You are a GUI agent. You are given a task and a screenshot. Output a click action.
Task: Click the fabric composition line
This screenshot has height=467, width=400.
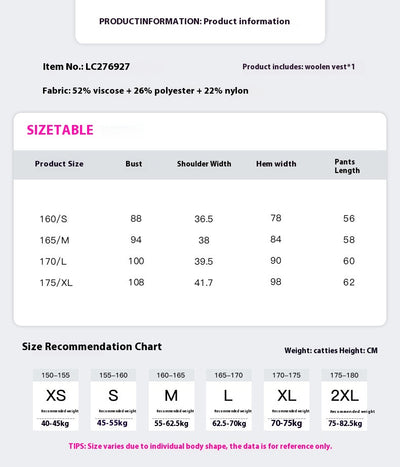click(145, 91)
